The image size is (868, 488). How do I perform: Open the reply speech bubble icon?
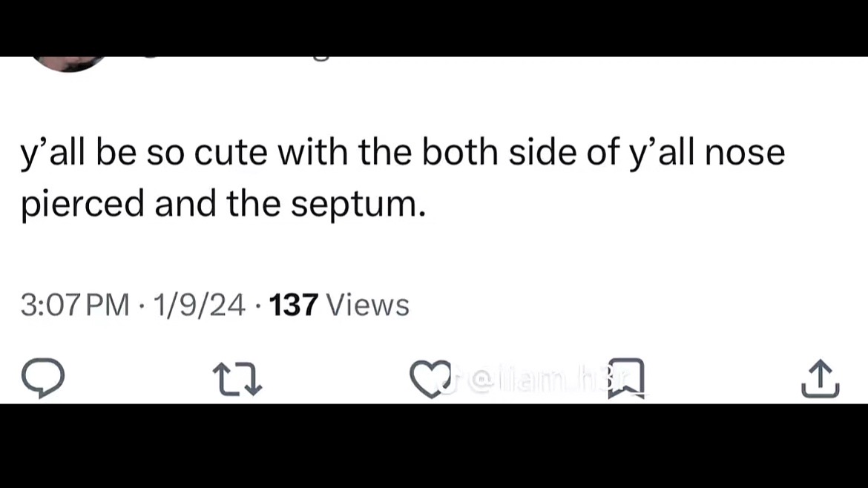[43, 378]
